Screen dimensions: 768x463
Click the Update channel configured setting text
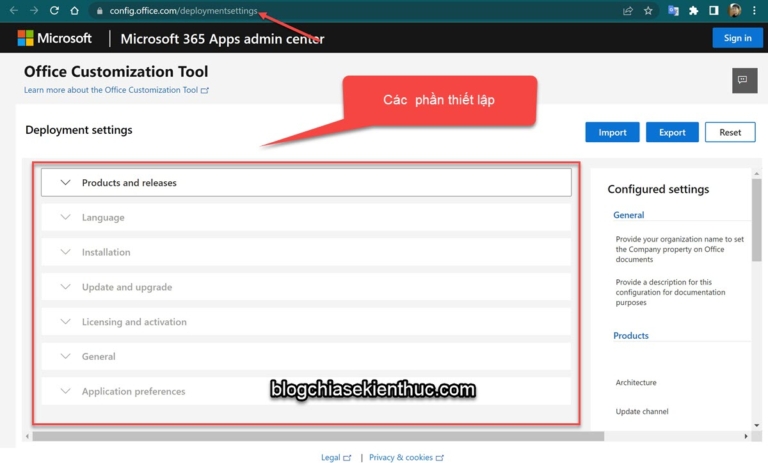pos(642,412)
